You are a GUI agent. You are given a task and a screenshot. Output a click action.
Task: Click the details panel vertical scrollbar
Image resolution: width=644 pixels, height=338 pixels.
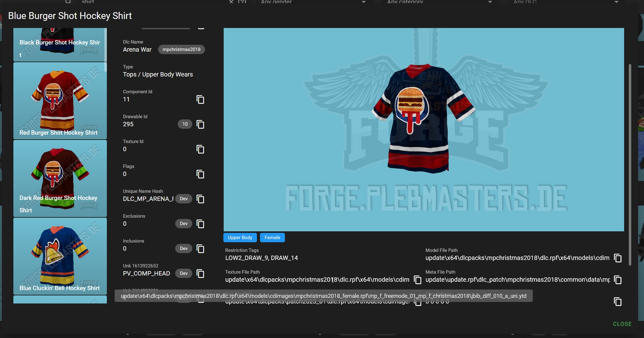[x=630, y=165]
